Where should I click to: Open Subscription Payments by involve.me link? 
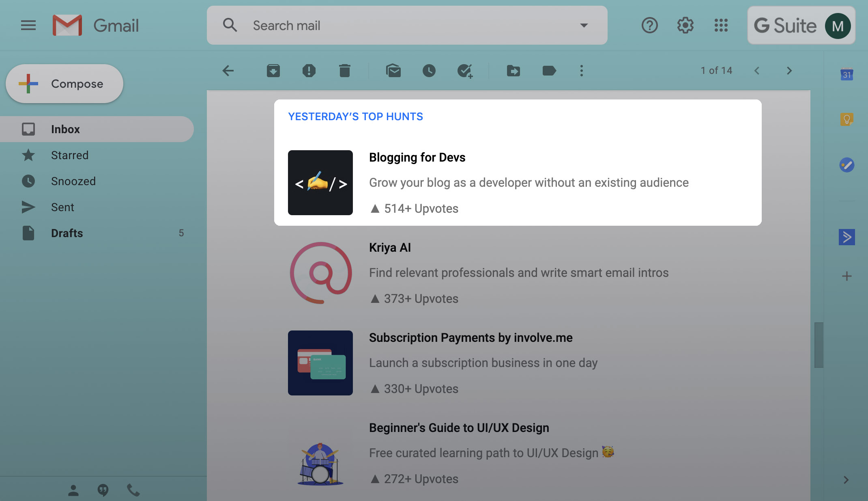[471, 338]
